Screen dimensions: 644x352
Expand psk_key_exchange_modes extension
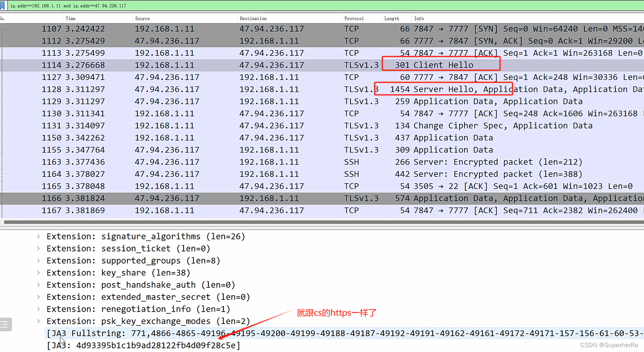[38, 321]
